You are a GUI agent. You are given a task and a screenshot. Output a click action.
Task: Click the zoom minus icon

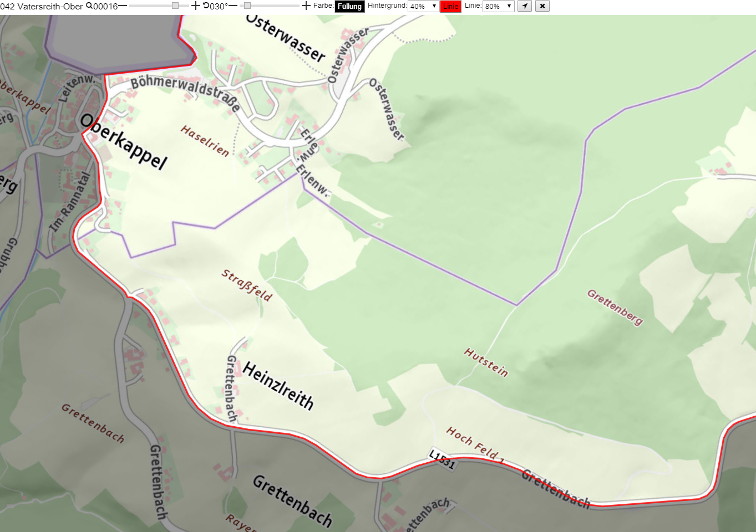click(x=123, y=6)
